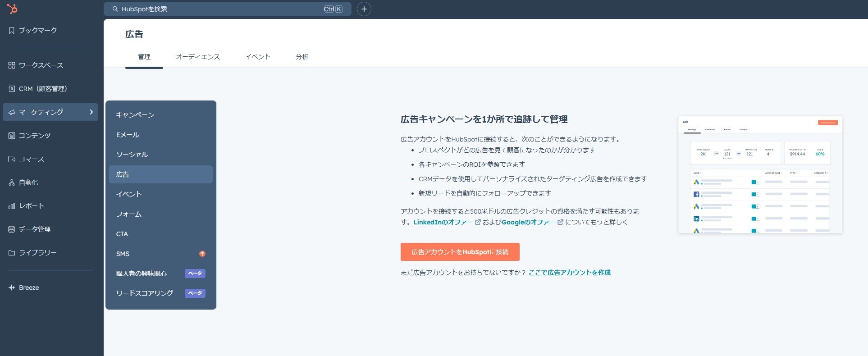Image resolution: width=868 pixels, height=356 pixels.
Task: Open ブックマーク in the sidebar
Action: click(x=50, y=31)
